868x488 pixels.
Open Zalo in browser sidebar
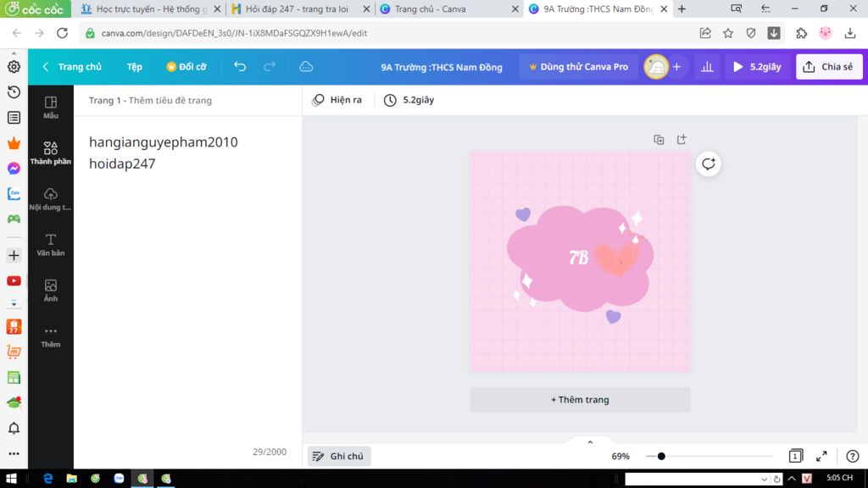tap(14, 194)
